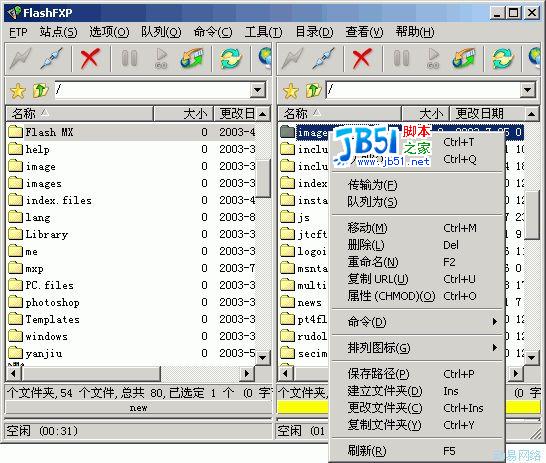Choose 建立文件夹(D) from context menu
The height and width of the screenshot is (463, 546).
click(418, 391)
